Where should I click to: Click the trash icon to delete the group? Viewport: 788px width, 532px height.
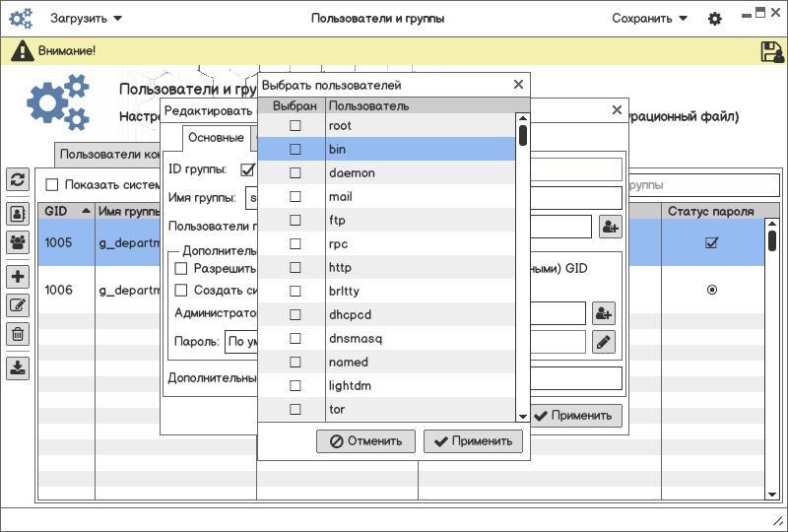pyautogui.click(x=18, y=334)
